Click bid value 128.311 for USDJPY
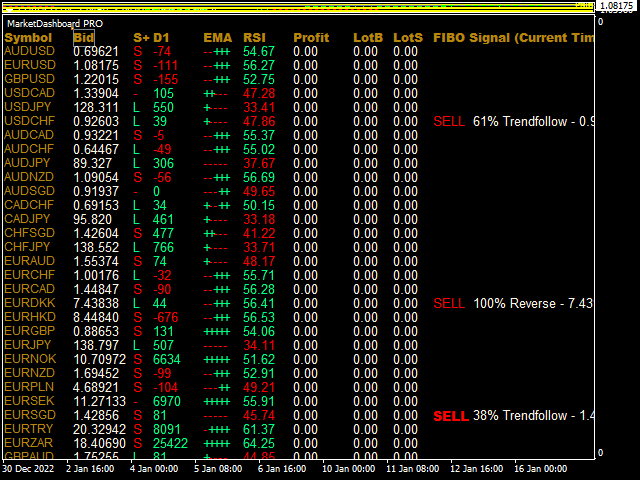Viewport: 640px width, 480px height. click(96, 107)
